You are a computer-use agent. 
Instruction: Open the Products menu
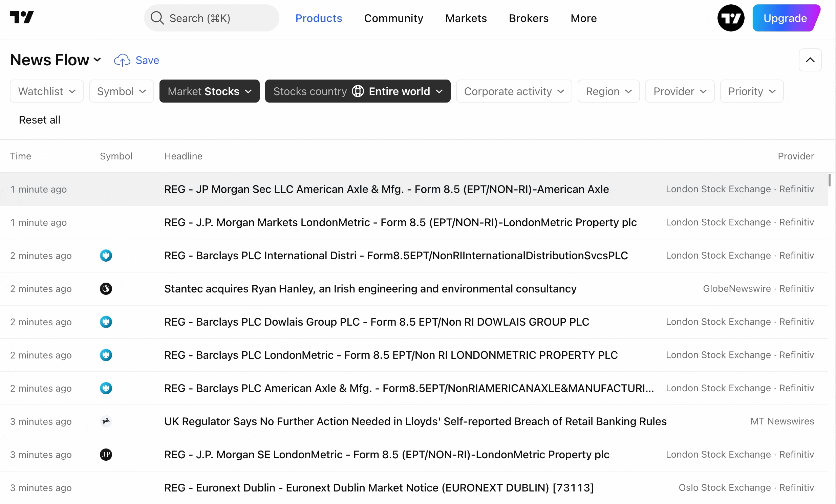click(318, 18)
